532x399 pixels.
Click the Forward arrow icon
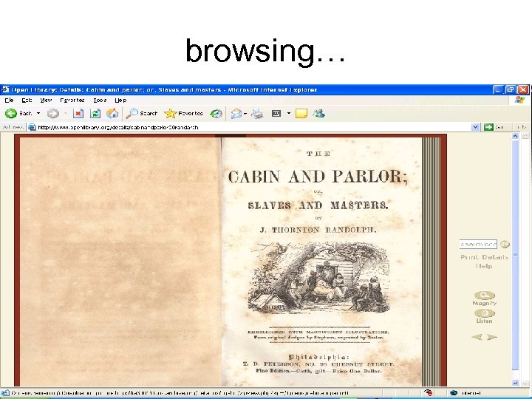(x=53, y=113)
